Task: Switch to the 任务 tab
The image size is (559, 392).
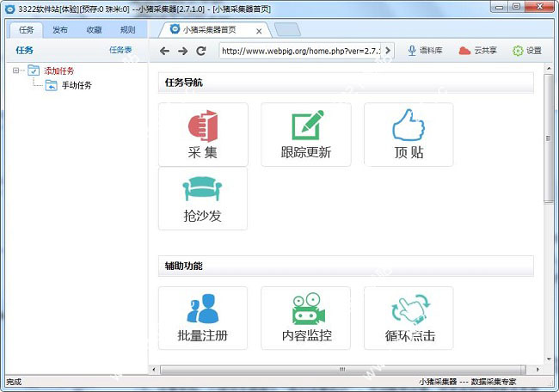Action: 26,30
